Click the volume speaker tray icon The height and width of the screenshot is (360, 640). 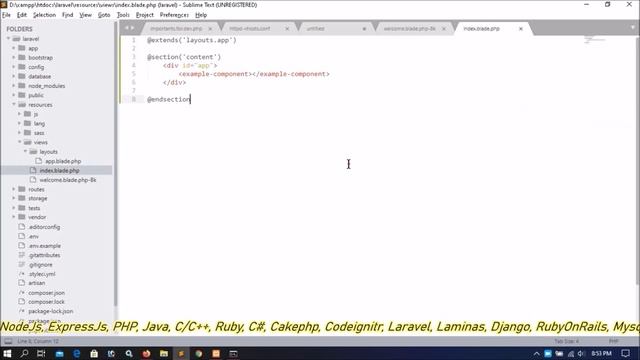(x=581, y=353)
